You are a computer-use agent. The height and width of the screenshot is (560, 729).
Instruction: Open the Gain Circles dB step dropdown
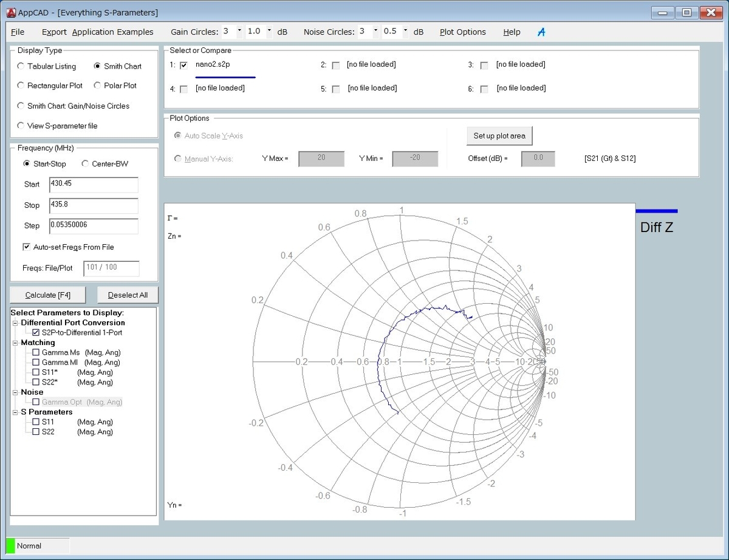(270, 30)
